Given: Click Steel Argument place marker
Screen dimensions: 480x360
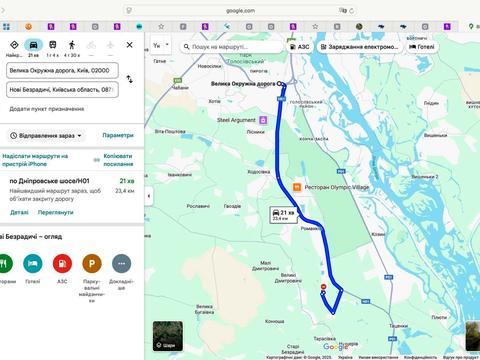Looking at the screenshot, I should pyautogui.click(x=263, y=120).
